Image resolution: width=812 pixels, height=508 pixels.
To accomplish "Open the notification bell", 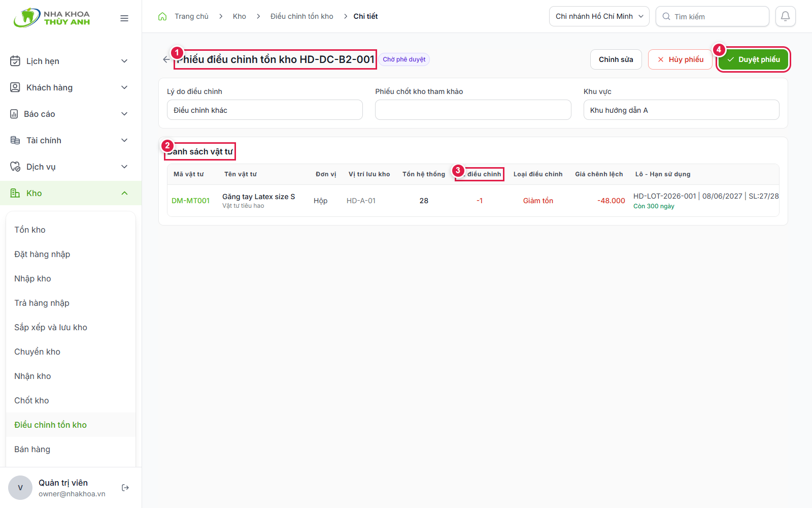I will point(785,16).
